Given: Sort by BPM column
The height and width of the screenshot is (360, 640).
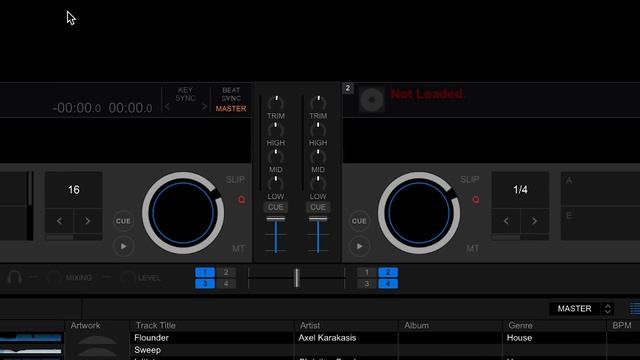Looking at the screenshot, I should point(623,325).
